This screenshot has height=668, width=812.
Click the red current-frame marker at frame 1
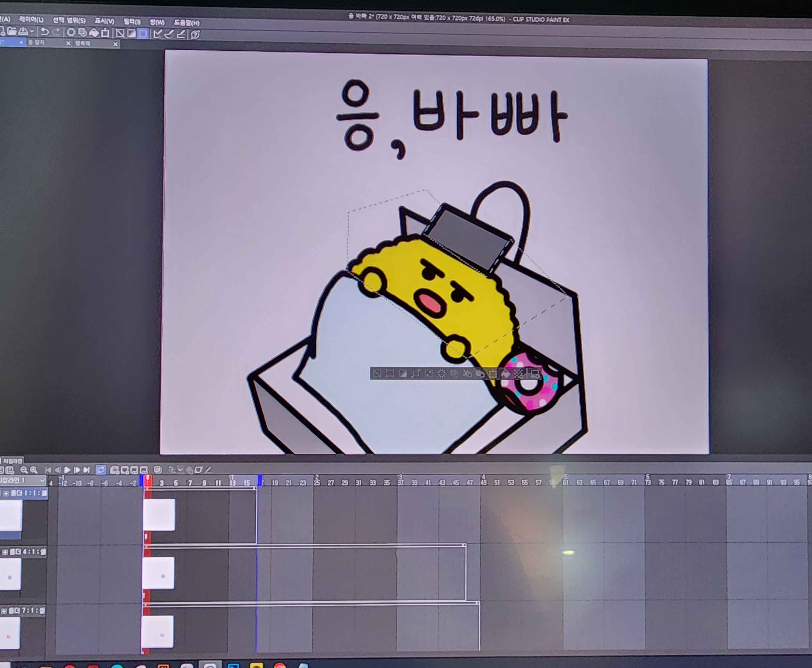(x=148, y=480)
